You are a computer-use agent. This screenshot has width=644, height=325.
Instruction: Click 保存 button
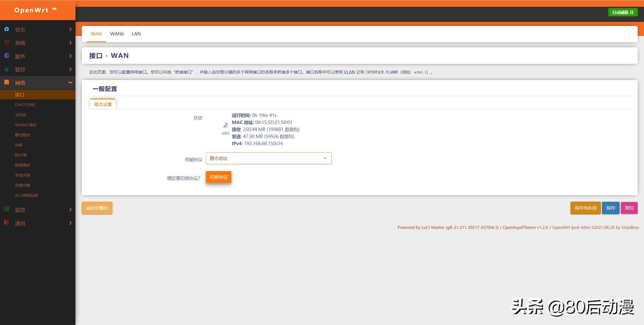611,208
